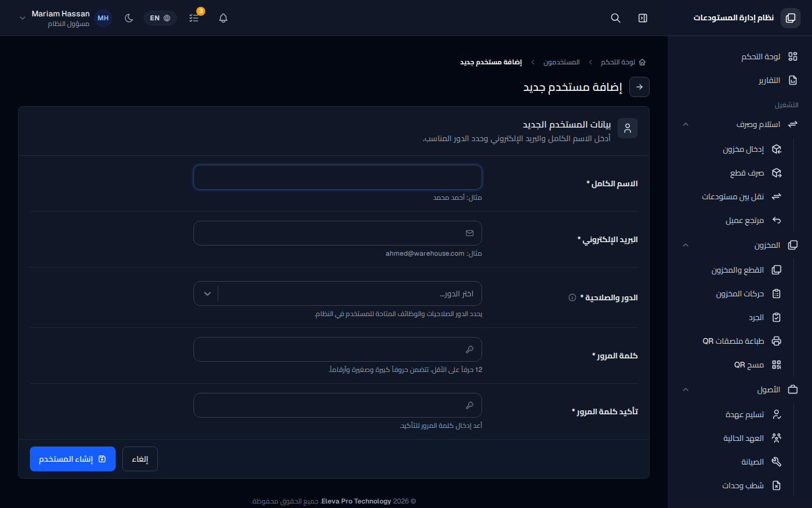Click the back arrow button beside page title
The height and width of the screenshot is (508, 812).
click(639, 87)
